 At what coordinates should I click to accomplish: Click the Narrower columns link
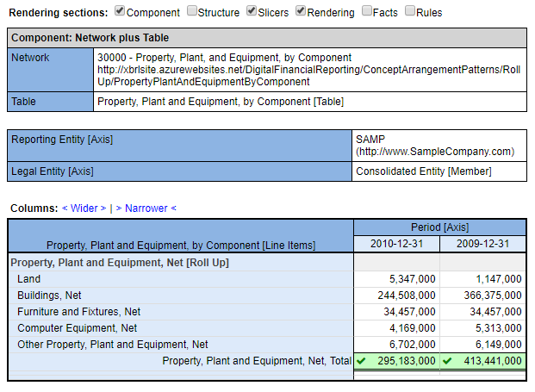(x=146, y=208)
